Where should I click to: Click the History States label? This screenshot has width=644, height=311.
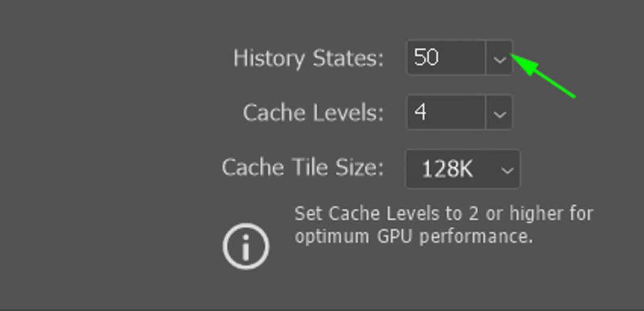pos(308,58)
